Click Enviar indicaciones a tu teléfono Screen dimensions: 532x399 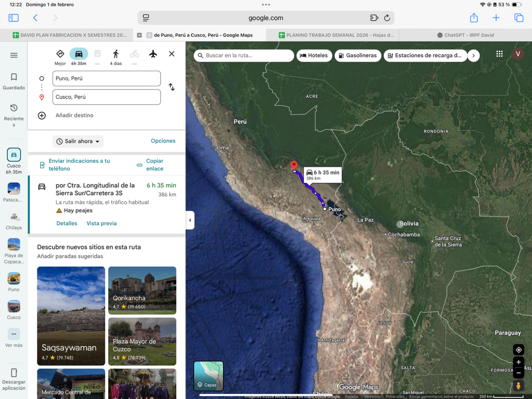tap(75, 165)
